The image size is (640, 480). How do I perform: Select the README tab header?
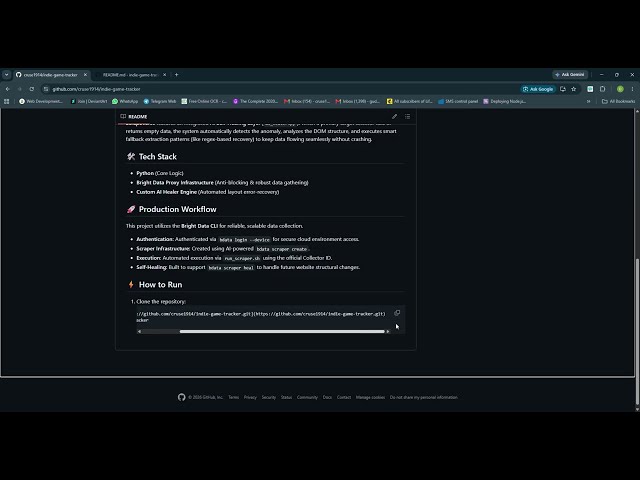tap(134, 116)
